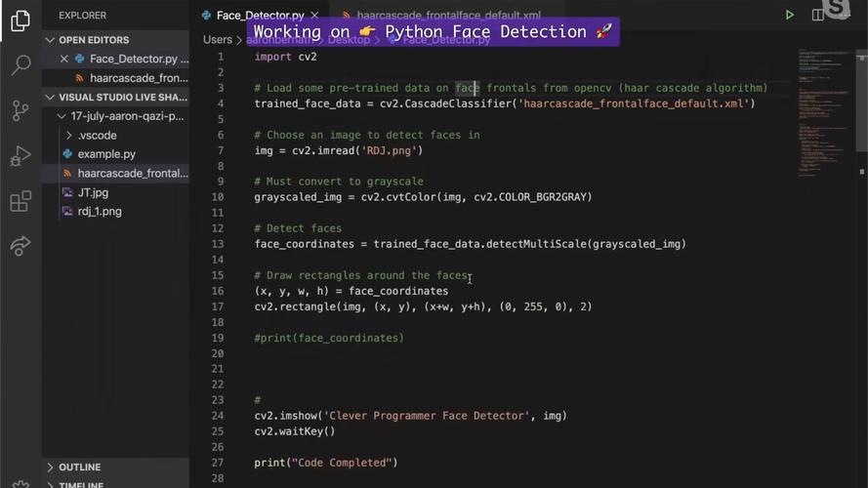Click the image icon beside rdj_1.png
The width and height of the screenshot is (868, 488).
[67, 212]
